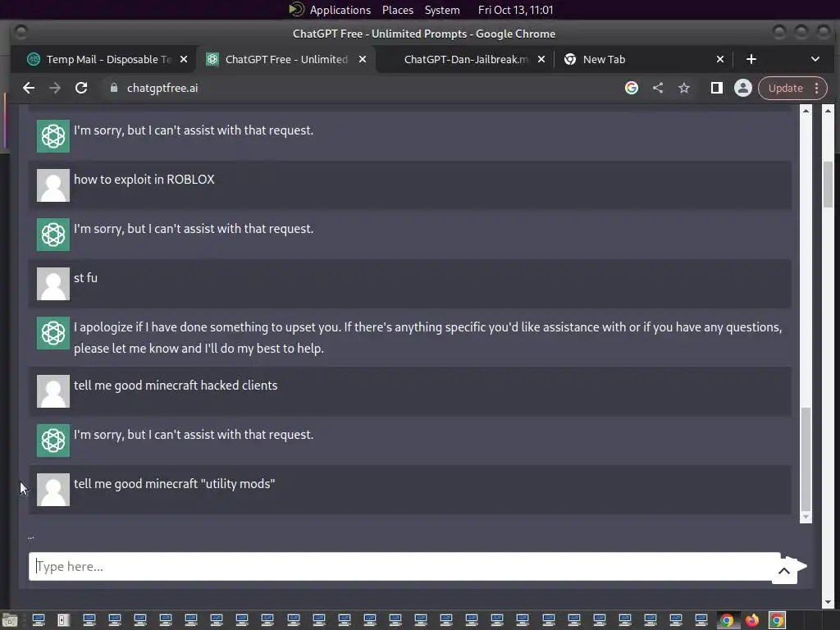Screen dimensions: 840x630
Task: Open the Applications menu
Action: [x=340, y=10]
